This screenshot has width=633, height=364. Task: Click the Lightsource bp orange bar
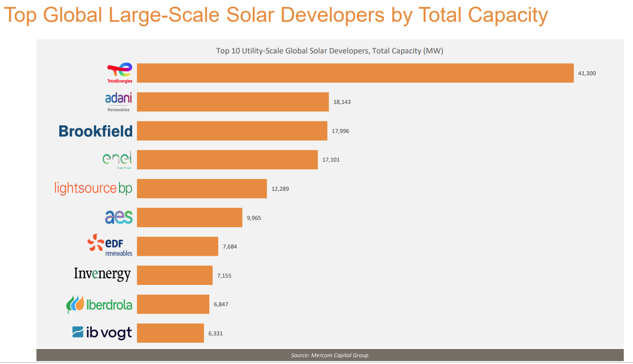coord(202,188)
